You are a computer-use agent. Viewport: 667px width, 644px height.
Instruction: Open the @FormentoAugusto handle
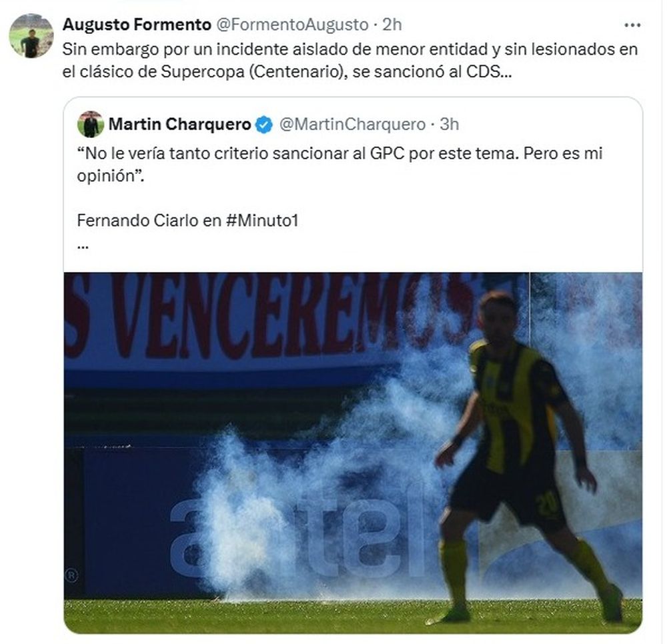tap(292, 25)
